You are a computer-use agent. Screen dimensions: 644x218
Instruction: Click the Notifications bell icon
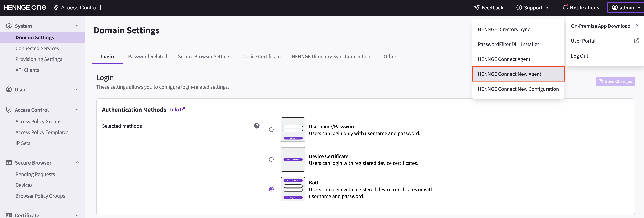[x=565, y=7]
